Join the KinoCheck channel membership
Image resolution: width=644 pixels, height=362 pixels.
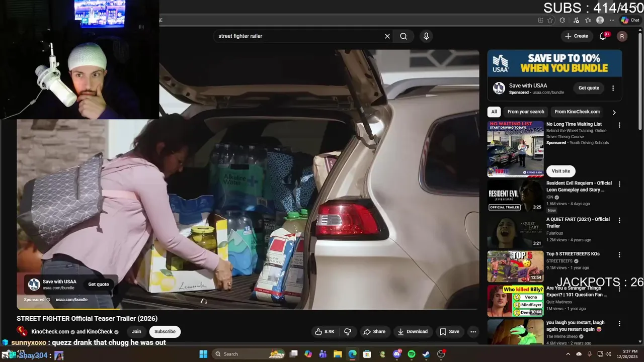(x=136, y=332)
